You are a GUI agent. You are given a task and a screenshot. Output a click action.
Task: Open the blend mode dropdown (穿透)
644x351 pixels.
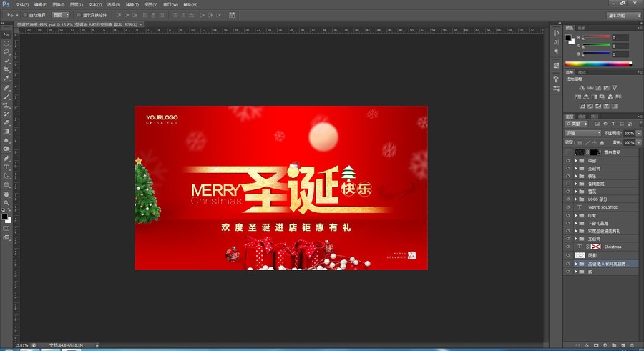pos(583,133)
